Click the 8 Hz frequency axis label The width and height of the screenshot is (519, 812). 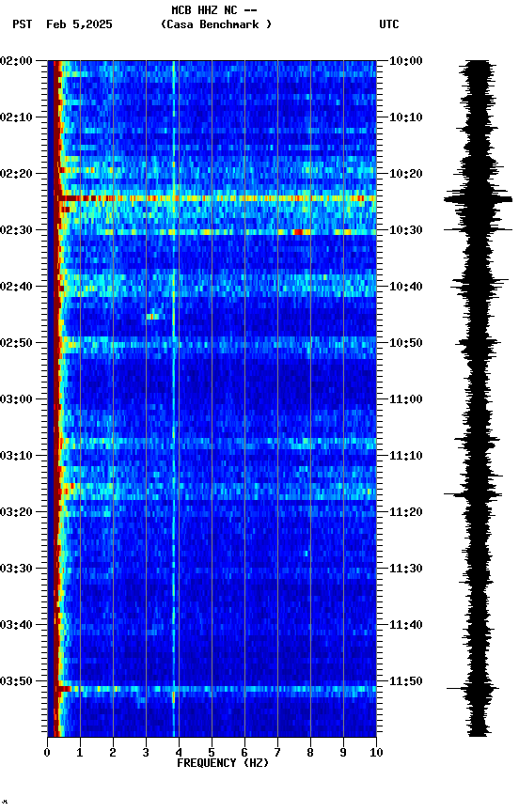310,753
